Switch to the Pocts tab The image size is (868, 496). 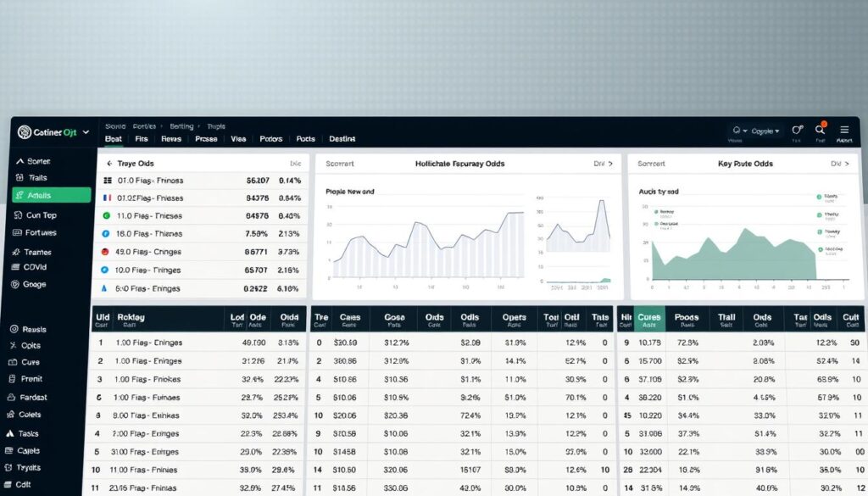click(305, 139)
